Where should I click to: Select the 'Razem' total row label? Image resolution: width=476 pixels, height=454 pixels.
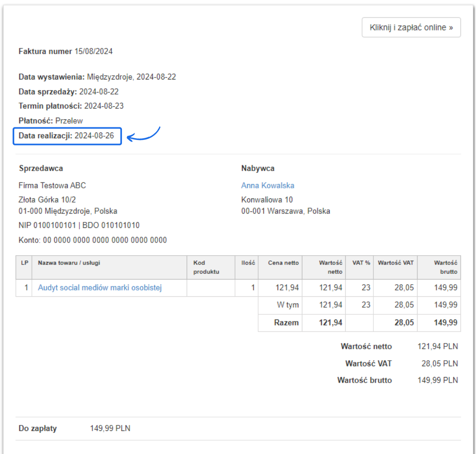(x=286, y=323)
